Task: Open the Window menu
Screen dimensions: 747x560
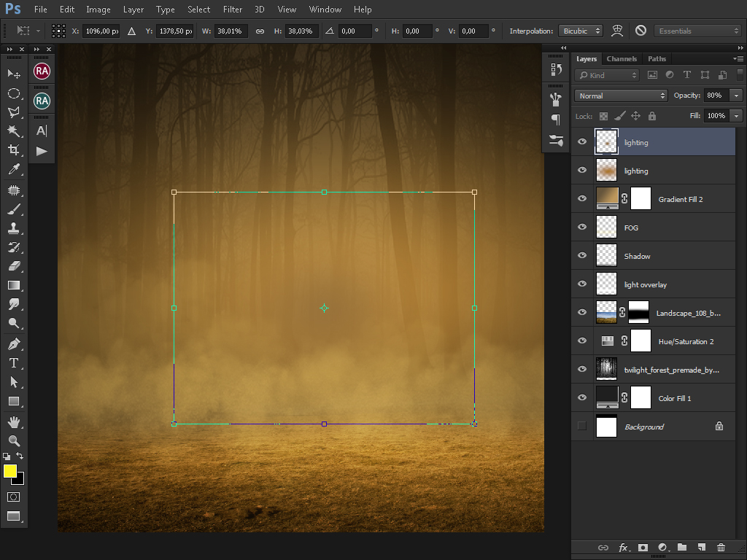Action: tap(325, 9)
